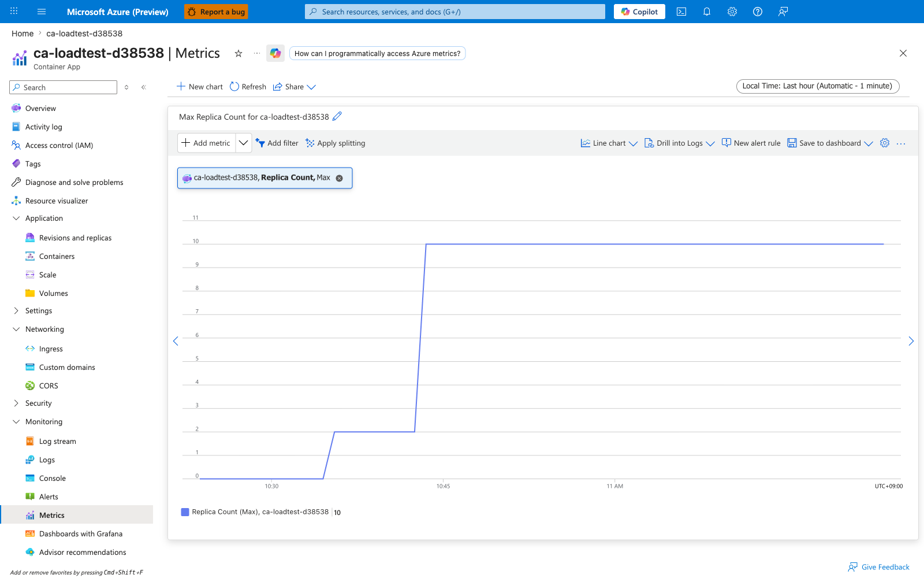
Task: Click the Report a bug button
Action: 216,12
